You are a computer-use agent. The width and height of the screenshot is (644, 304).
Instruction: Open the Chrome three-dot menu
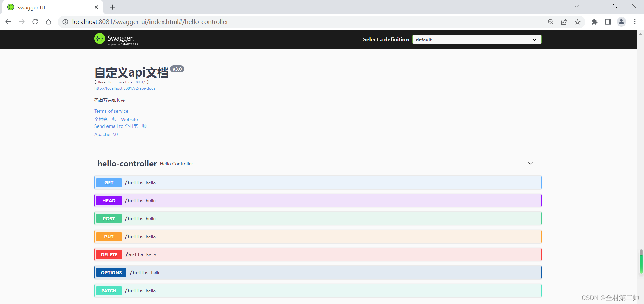(x=635, y=22)
